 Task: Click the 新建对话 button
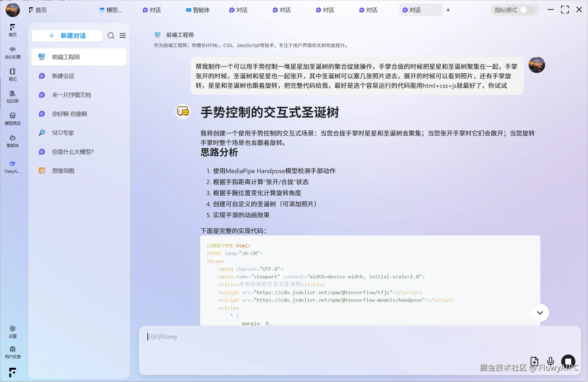point(67,36)
